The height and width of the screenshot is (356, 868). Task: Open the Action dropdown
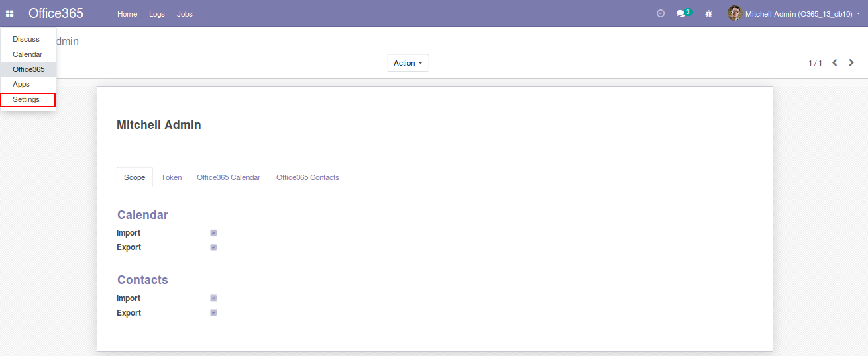[x=408, y=63]
